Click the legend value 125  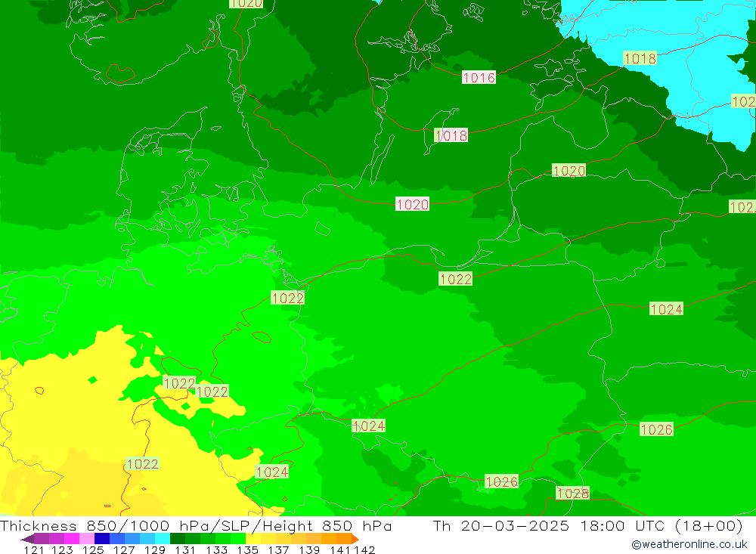tap(92, 549)
